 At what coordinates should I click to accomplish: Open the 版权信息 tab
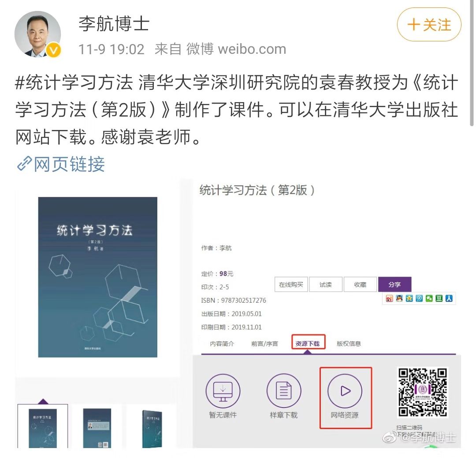coord(349,344)
